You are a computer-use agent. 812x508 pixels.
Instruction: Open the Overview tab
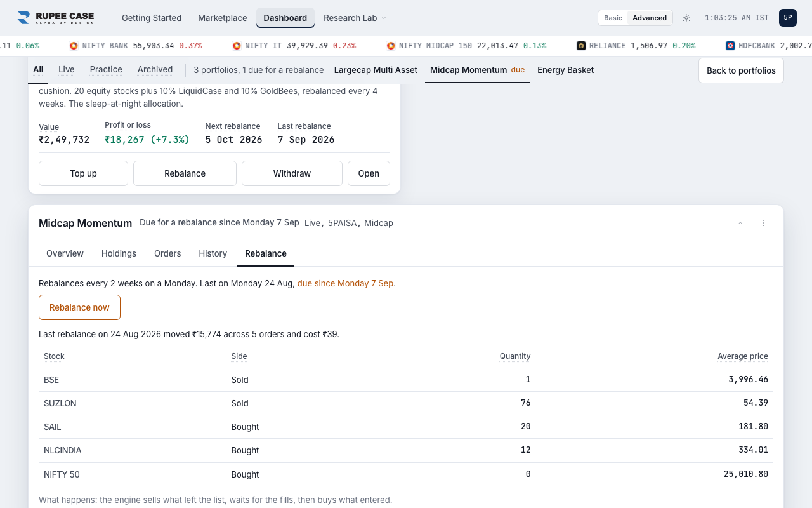point(65,253)
